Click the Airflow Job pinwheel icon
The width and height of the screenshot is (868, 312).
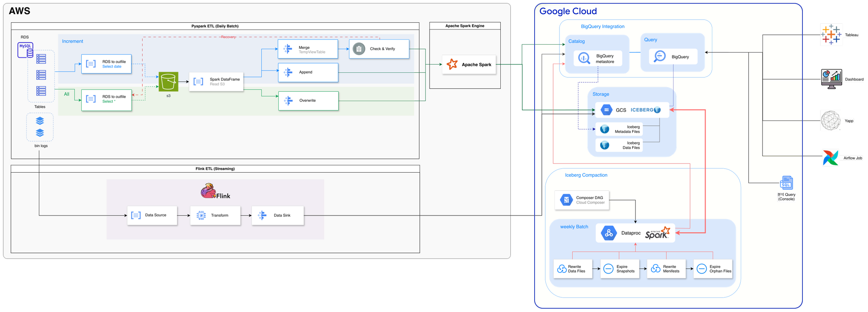coord(830,158)
